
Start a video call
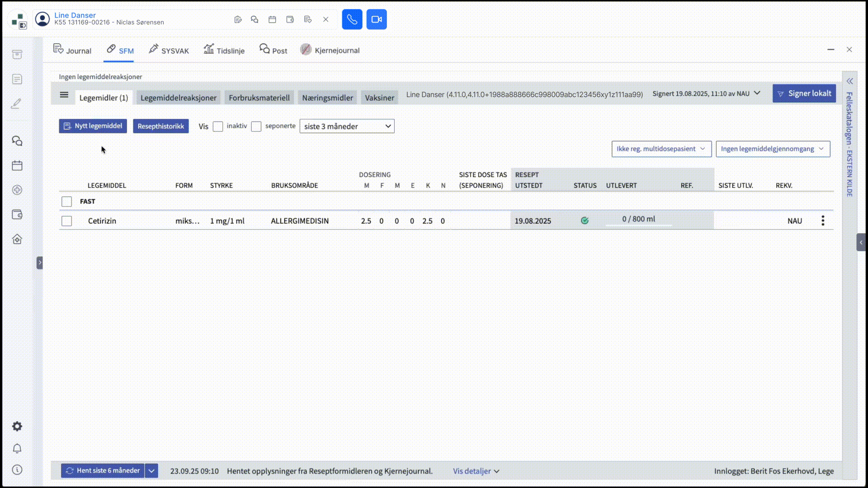(x=376, y=19)
